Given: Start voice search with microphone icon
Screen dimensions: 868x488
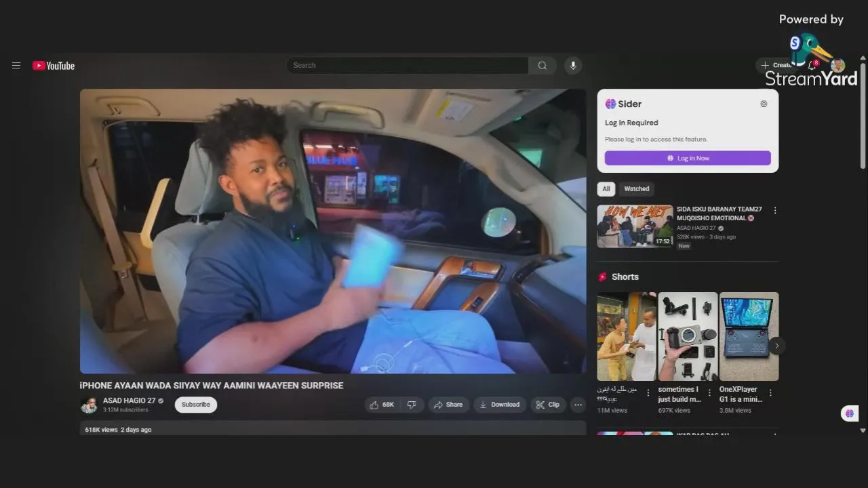Looking at the screenshot, I should tap(573, 65).
